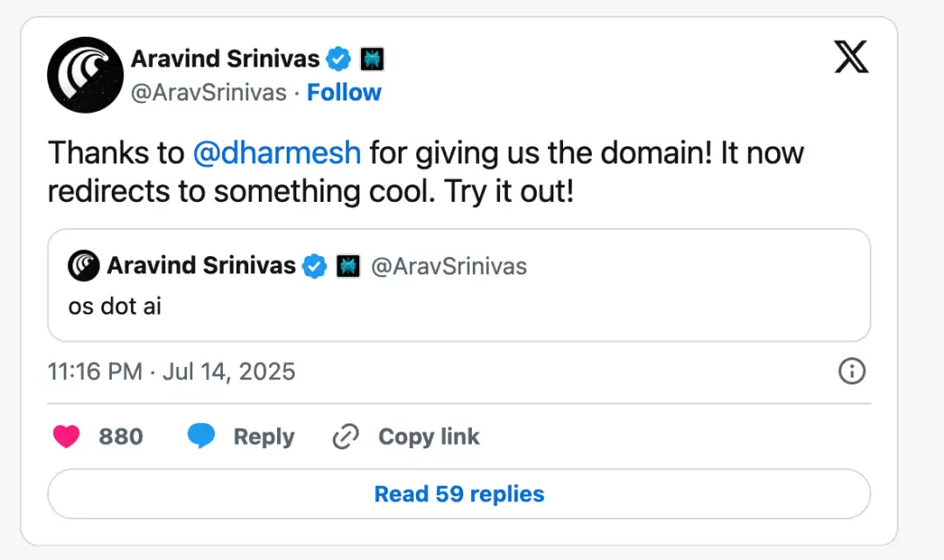Click the reply speech bubble icon
This screenshot has width=944, height=560.
201,436
